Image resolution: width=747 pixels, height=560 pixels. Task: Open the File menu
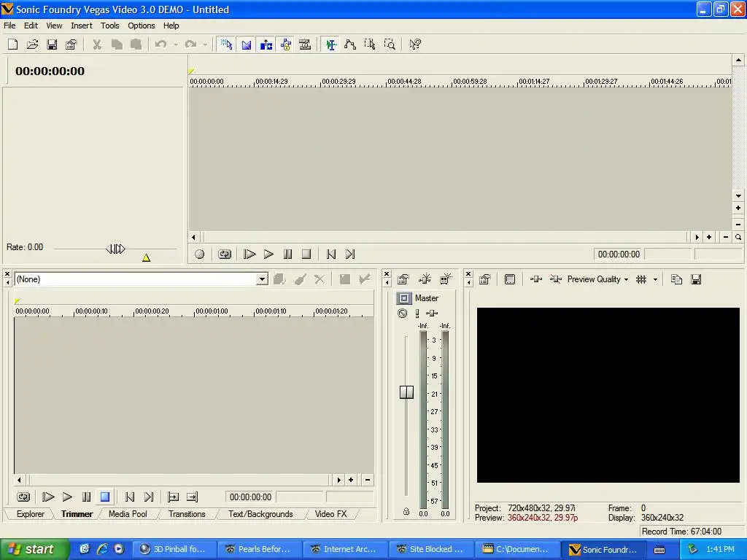coord(9,26)
